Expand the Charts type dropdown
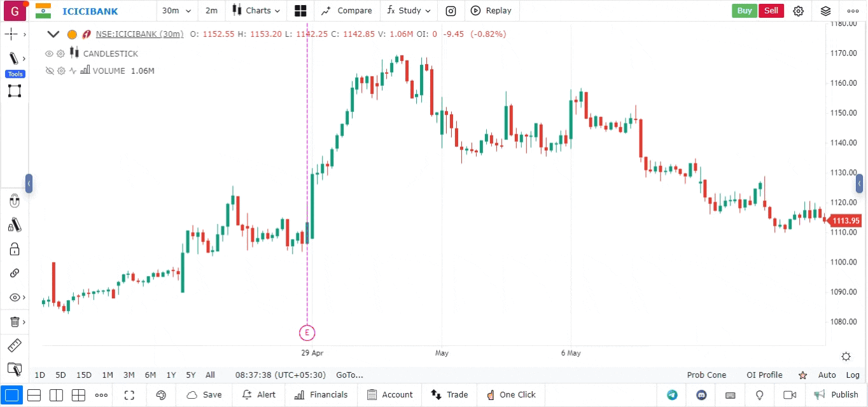The image size is (868, 407). [x=256, y=11]
